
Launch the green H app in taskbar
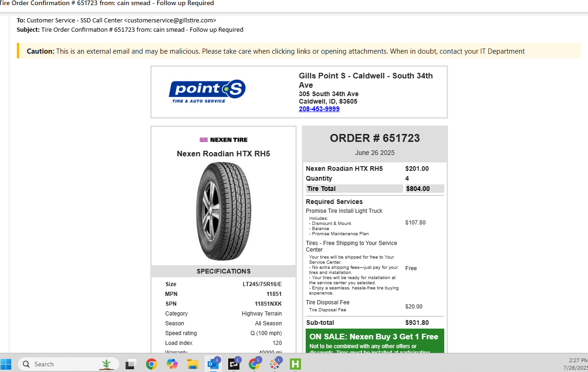coord(295,364)
